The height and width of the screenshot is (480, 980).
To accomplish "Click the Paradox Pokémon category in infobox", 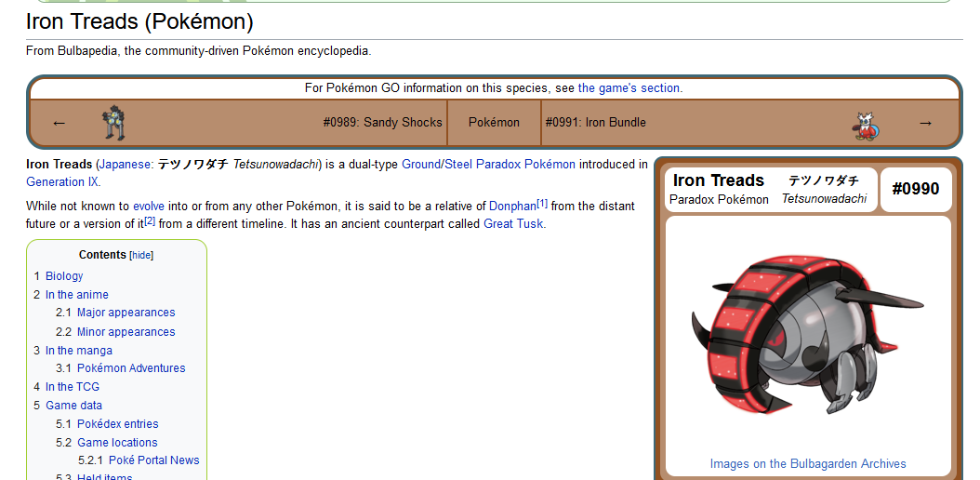I will (x=719, y=199).
